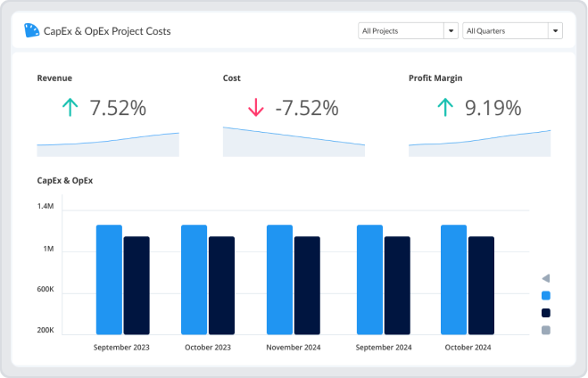Toggle the dark navy legend series
This screenshot has height=378, width=588.
pyautogui.click(x=546, y=313)
